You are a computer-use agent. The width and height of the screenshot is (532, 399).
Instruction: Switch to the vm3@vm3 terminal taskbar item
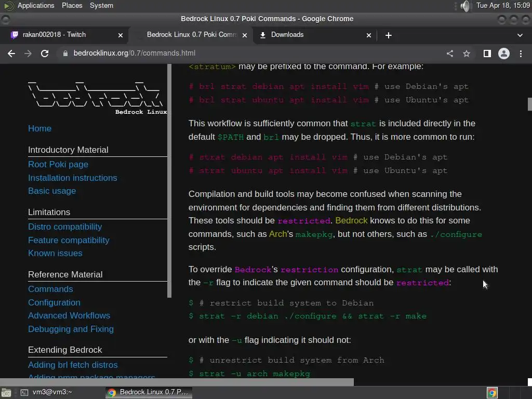[x=47, y=393]
